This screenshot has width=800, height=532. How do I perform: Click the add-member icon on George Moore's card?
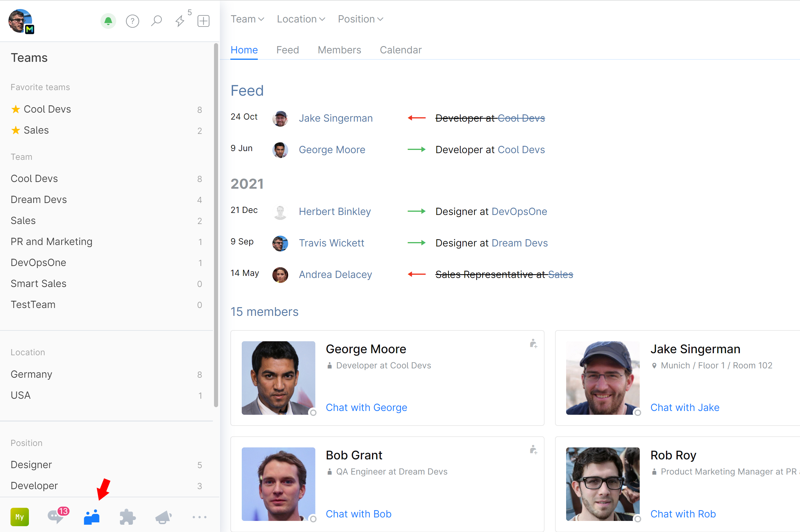(533, 344)
